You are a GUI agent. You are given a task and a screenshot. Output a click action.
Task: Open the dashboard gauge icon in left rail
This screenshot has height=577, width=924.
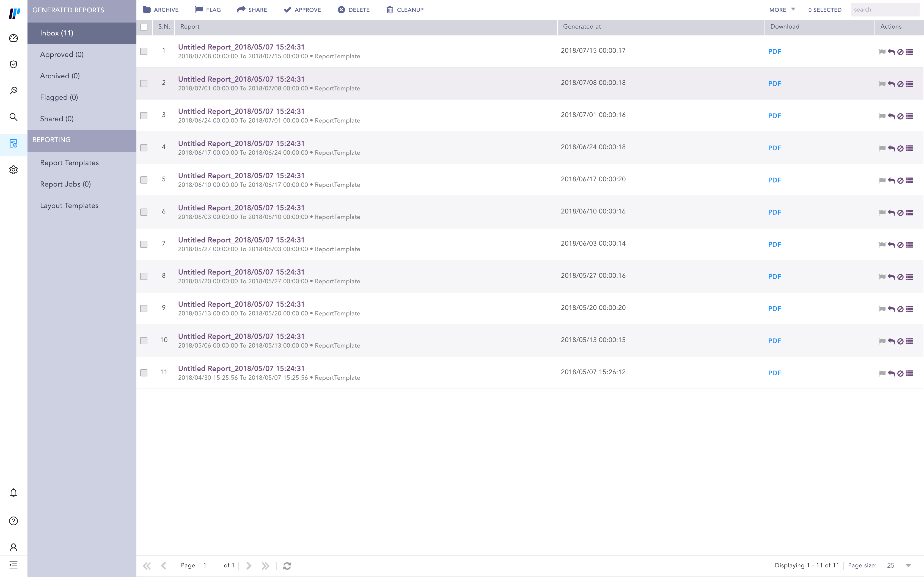(13, 38)
